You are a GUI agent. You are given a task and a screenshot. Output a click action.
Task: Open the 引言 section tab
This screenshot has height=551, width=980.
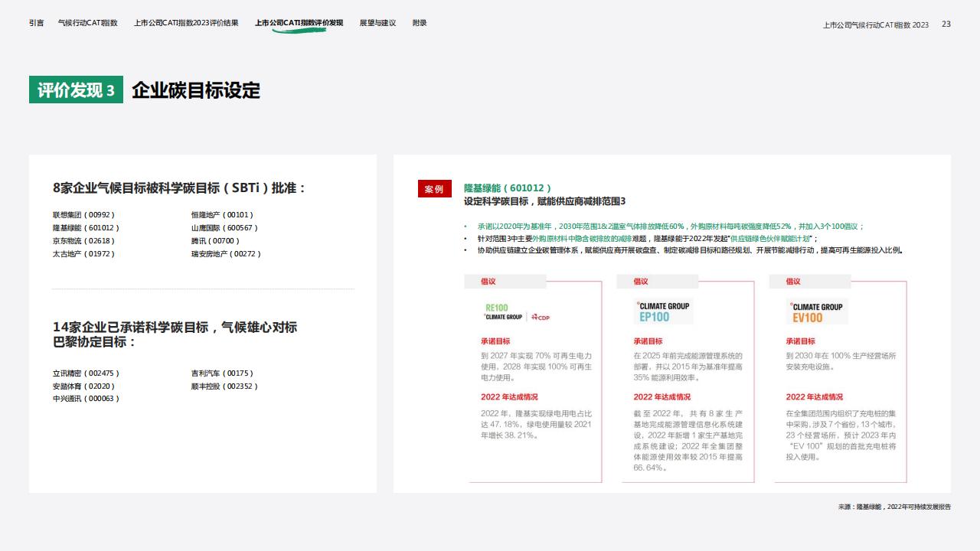36,23
